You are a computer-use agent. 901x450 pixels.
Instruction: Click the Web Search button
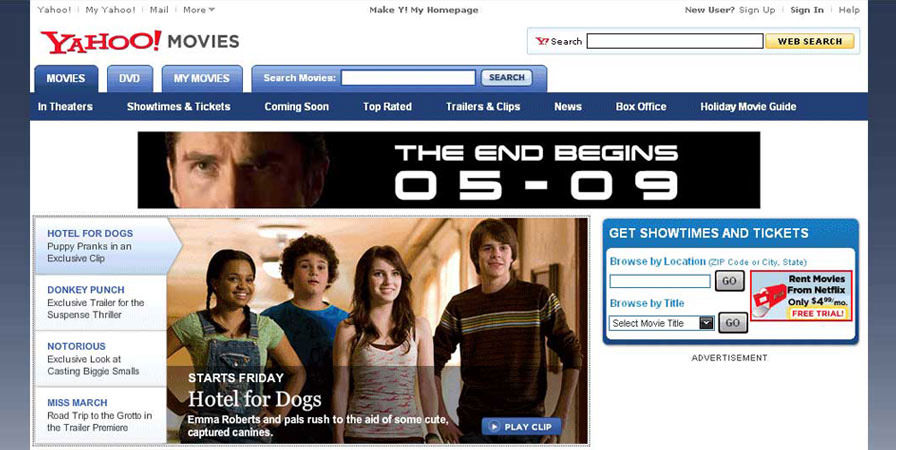810,41
